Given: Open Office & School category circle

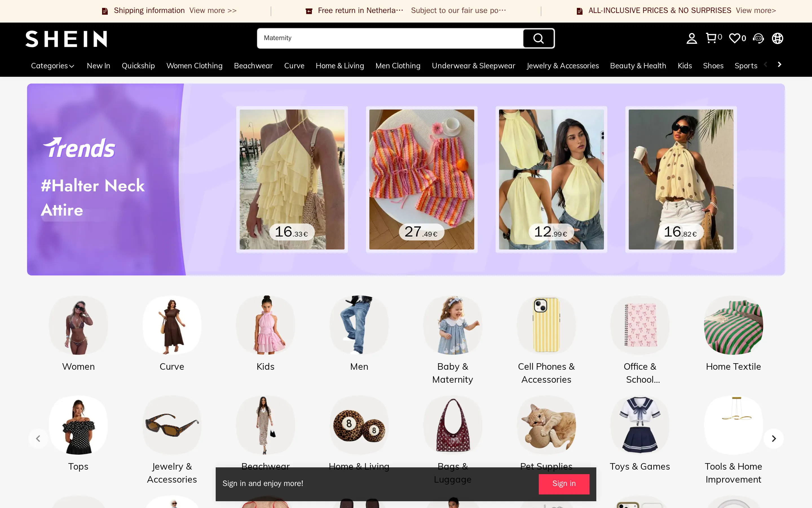Looking at the screenshot, I should (x=640, y=325).
